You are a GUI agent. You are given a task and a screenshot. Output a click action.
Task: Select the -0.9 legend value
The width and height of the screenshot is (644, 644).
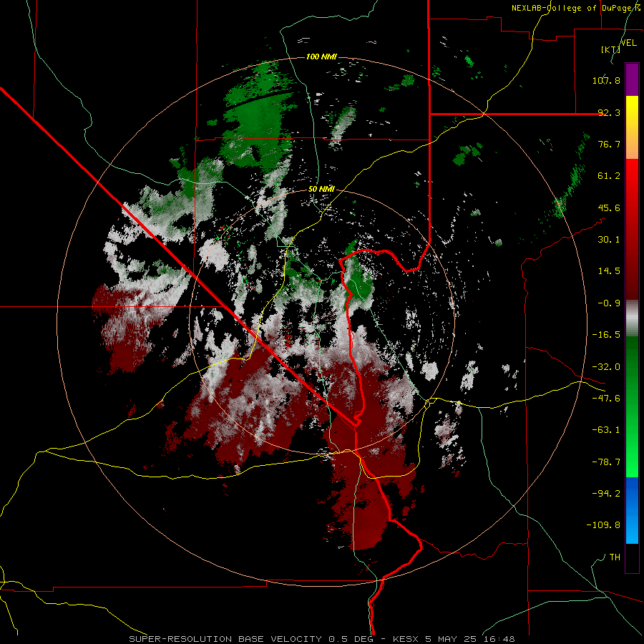(x=609, y=303)
